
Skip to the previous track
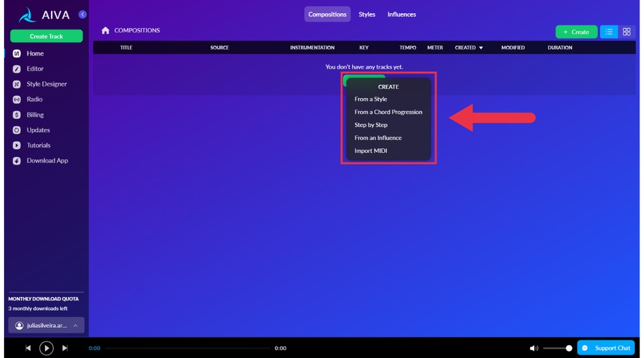point(28,348)
